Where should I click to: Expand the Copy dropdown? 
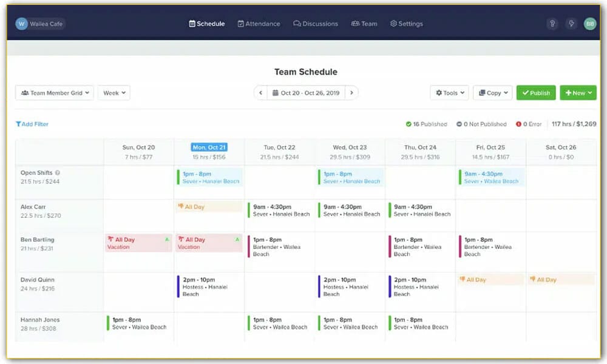[x=492, y=93]
